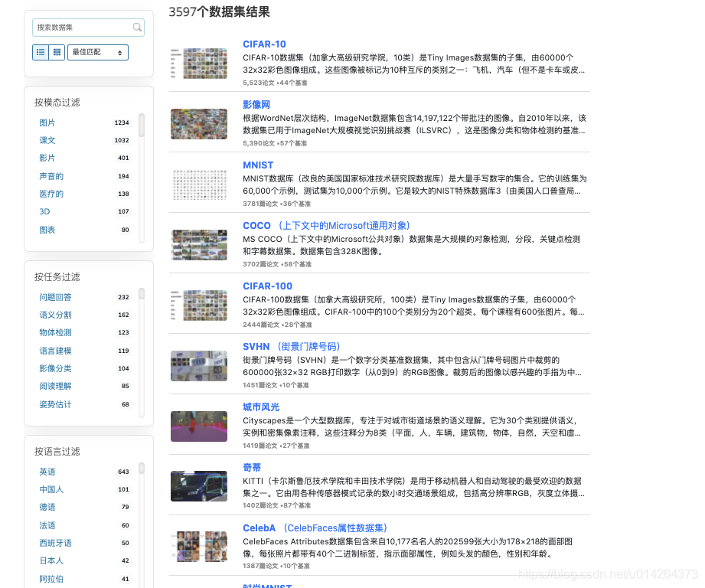Filter by 阅读理解 task
Screen dimensions: 705x588
click(55, 386)
